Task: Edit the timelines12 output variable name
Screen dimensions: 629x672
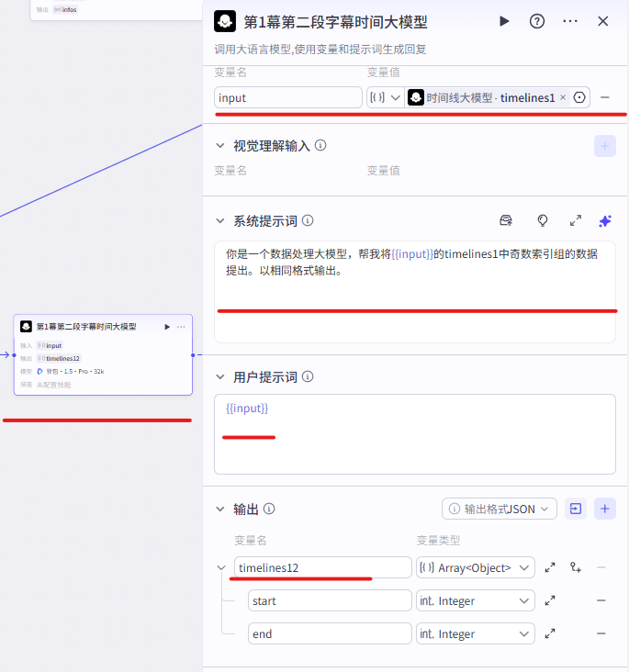Action: (323, 567)
